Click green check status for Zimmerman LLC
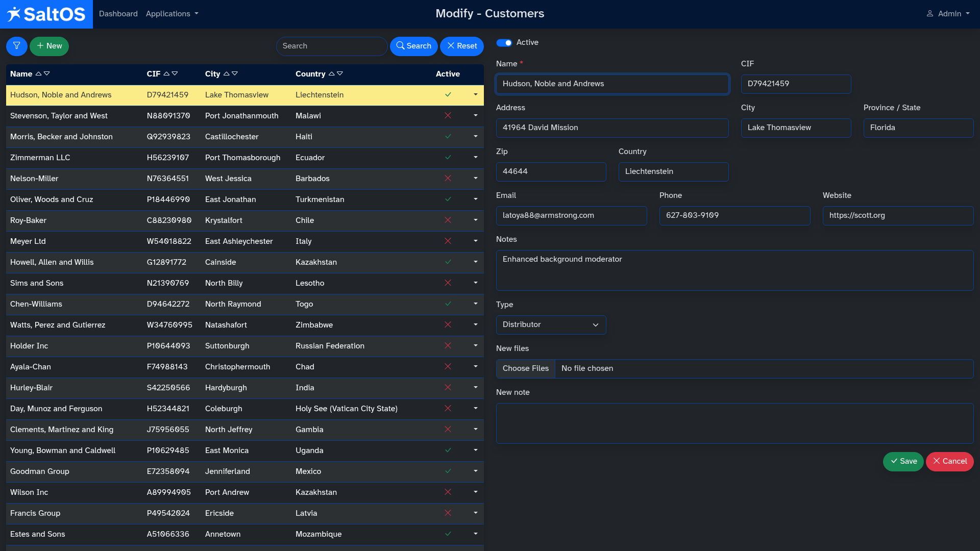 (x=448, y=158)
